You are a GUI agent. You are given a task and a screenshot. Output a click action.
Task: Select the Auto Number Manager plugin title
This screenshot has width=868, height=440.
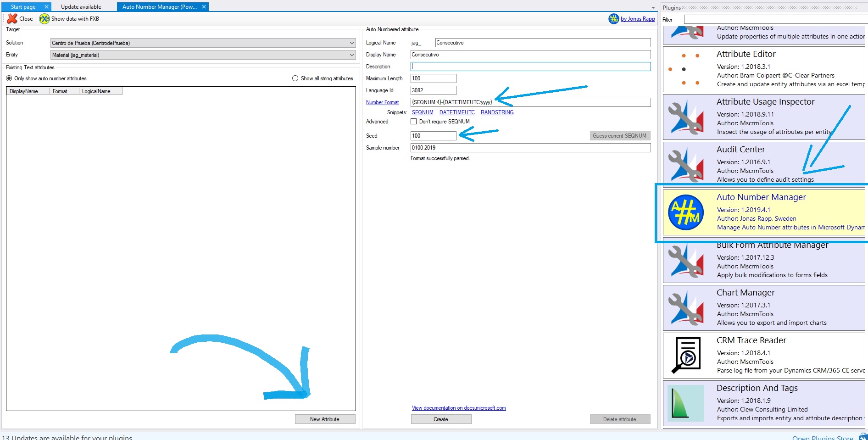tap(761, 197)
